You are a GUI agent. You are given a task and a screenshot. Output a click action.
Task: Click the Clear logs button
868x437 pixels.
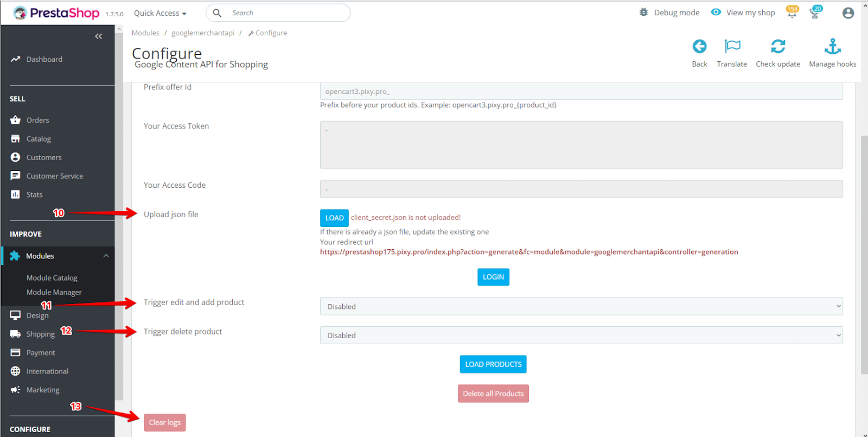[165, 422]
